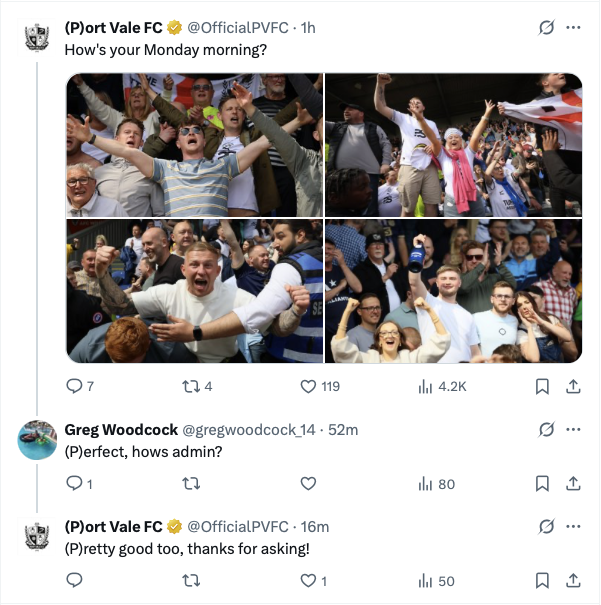Open the @OfficialPVFC handle on the top post
Screen dimensions: 601x605
238,28
